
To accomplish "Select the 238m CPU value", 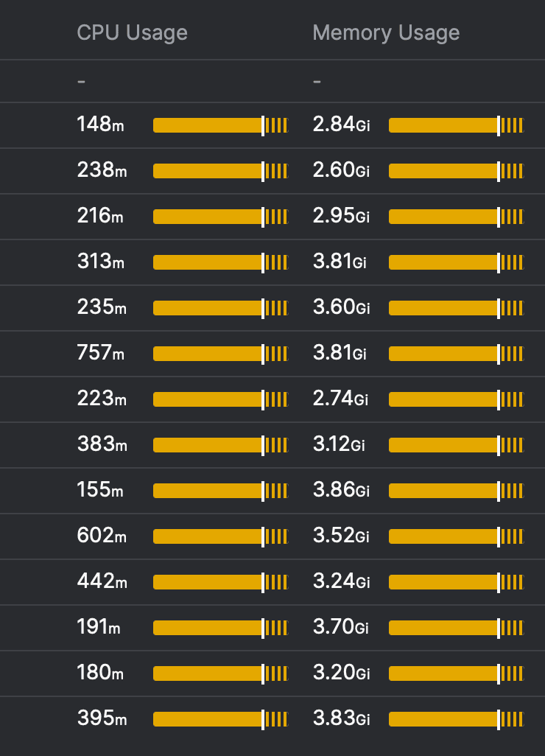I will coord(99,171).
